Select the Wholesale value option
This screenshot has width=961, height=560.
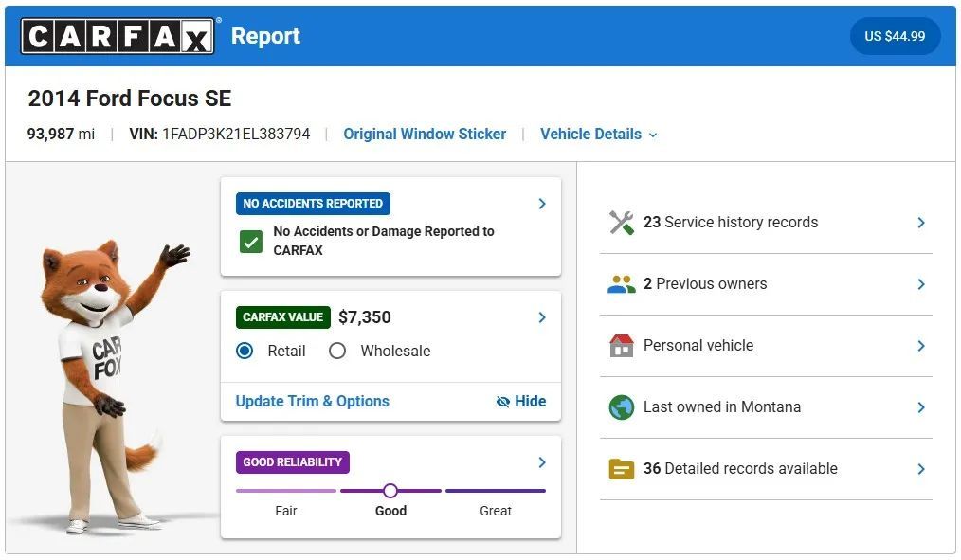click(x=337, y=351)
